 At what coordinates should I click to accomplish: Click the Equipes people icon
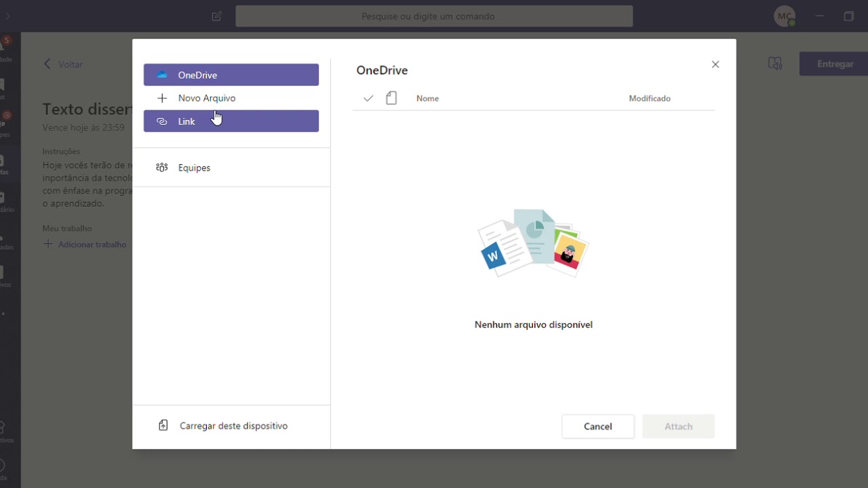(162, 167)
